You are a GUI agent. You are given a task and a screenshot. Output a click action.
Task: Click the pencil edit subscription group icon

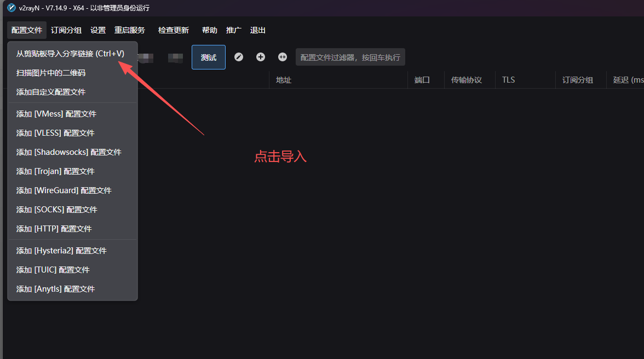tap(239, 57)
